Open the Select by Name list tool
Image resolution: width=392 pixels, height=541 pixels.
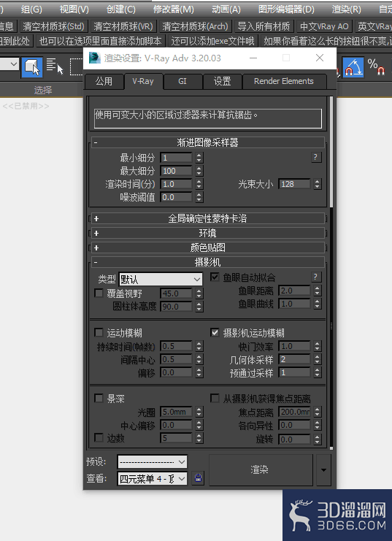[55, 66]
